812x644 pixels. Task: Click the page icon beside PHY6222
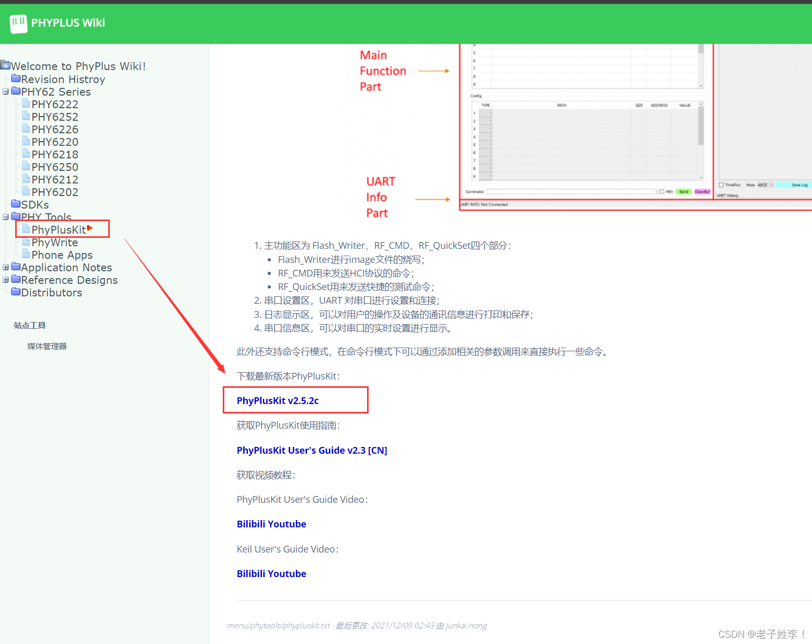[26, 103]
